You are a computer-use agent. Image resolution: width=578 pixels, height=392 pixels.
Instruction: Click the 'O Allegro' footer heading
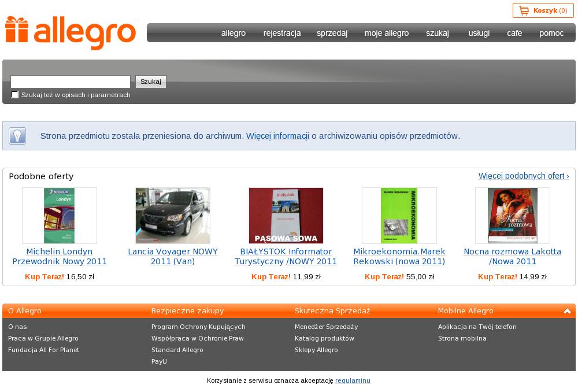point(25,311)
